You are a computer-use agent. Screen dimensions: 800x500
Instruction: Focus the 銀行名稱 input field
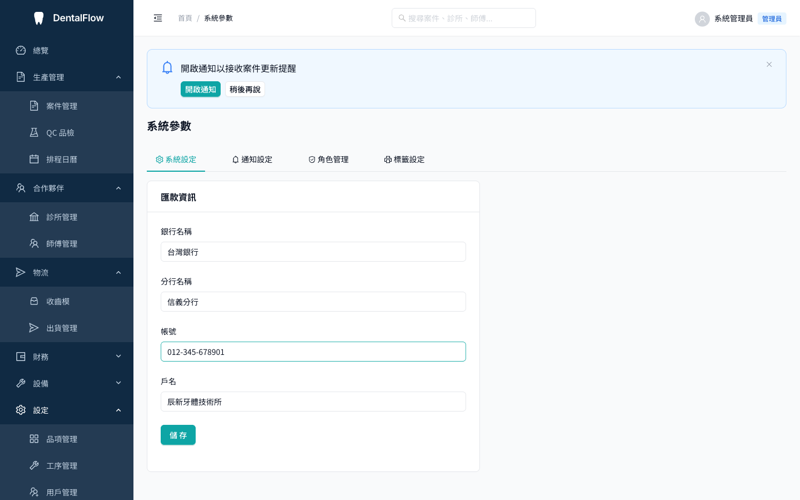click(x=313, y=252)
